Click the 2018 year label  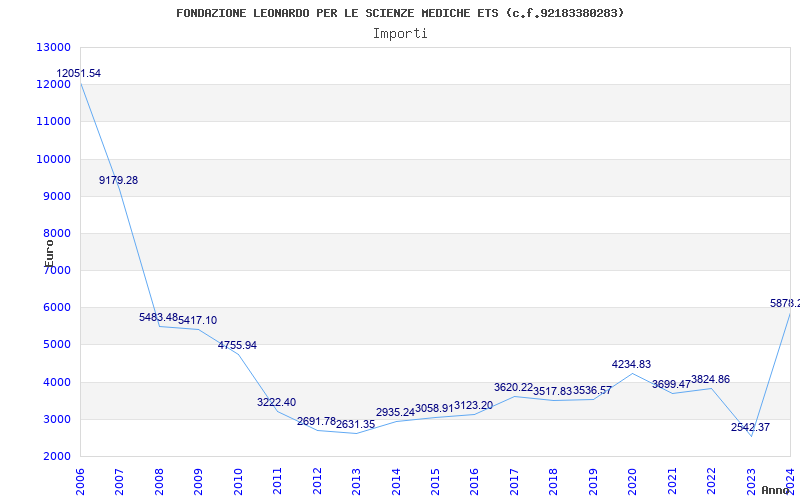pos(554,482)
